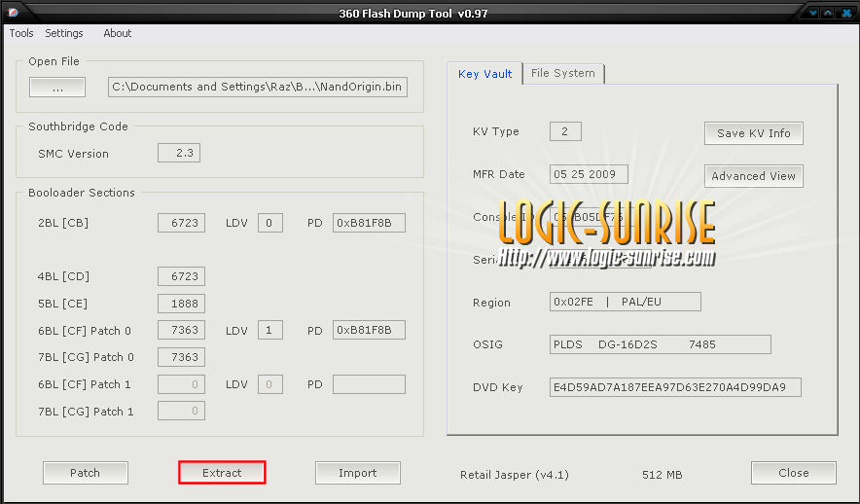Click the '7BL [CG] Patch 1' label
Viewport: 860px width, 504px height.
coord(86,412)
